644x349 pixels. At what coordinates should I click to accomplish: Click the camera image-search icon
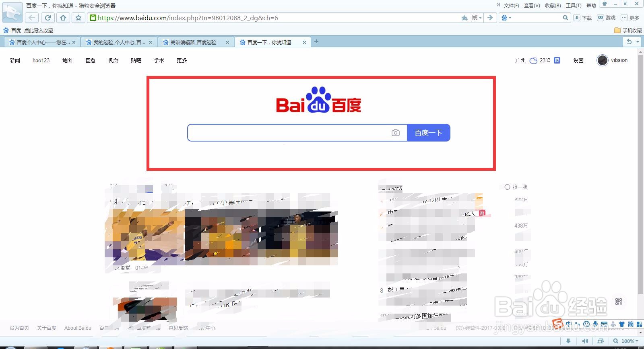(x=396, y=133)
